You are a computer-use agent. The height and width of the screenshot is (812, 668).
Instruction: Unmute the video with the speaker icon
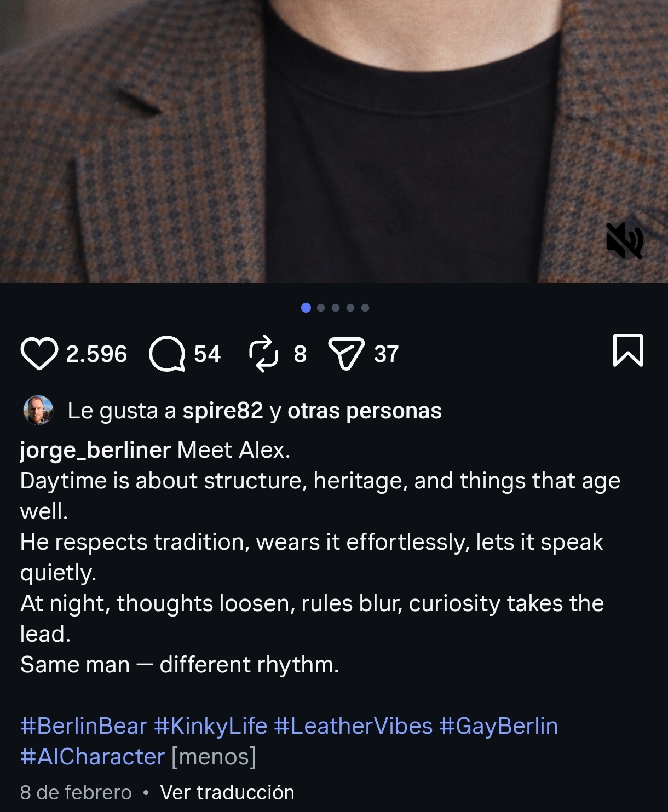click(x=625, y=241)
